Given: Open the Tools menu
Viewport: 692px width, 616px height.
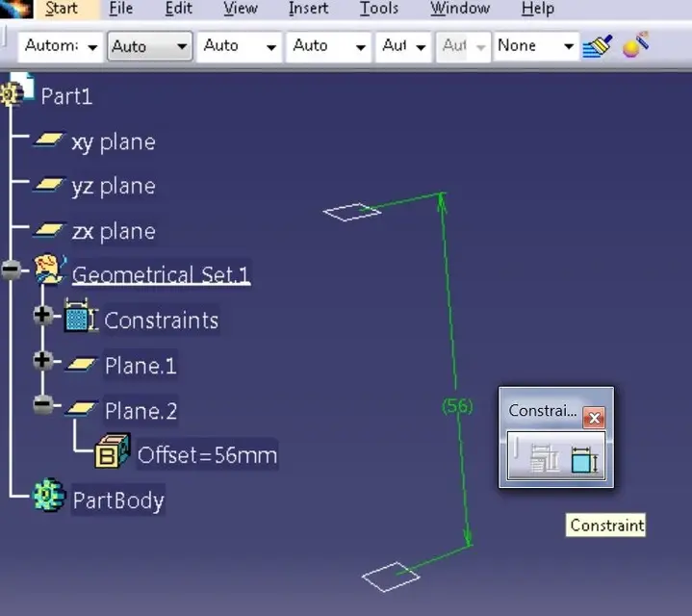Looking at the screenshot, I should coord(379,9).
